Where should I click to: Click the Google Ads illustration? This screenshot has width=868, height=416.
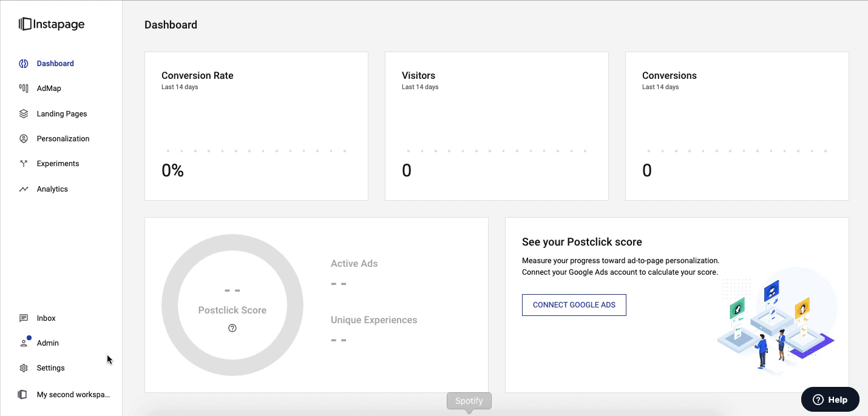tap(777, 321)
